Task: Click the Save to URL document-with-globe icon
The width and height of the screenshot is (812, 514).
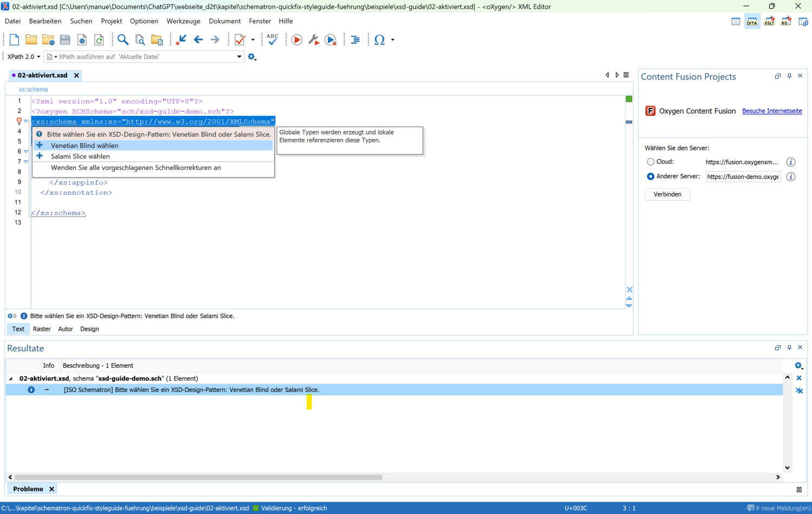Action: point(82,40)
